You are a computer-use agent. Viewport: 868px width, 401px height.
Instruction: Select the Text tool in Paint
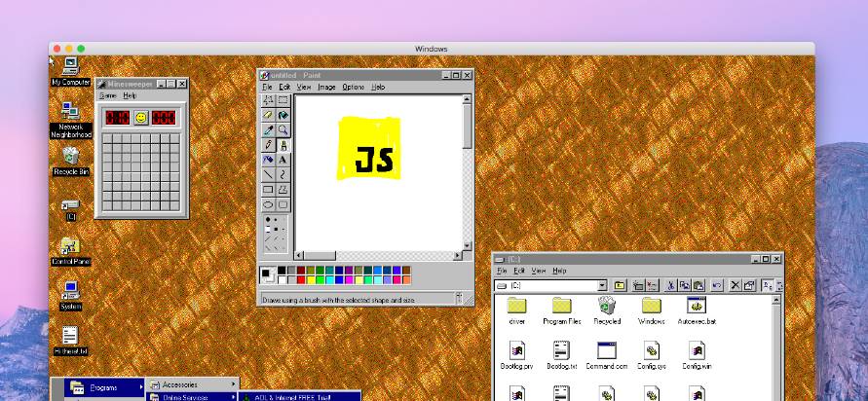pyautogui.click(x=283, y=160)
